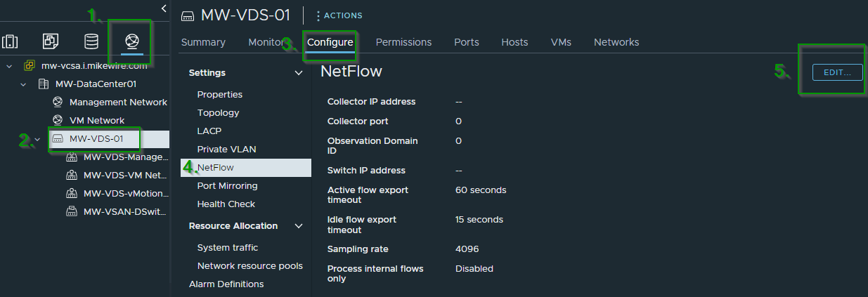Viewport: 868px width, 297px height.
Task: Collapse the Settings section chevron
Action: (299, 73)
